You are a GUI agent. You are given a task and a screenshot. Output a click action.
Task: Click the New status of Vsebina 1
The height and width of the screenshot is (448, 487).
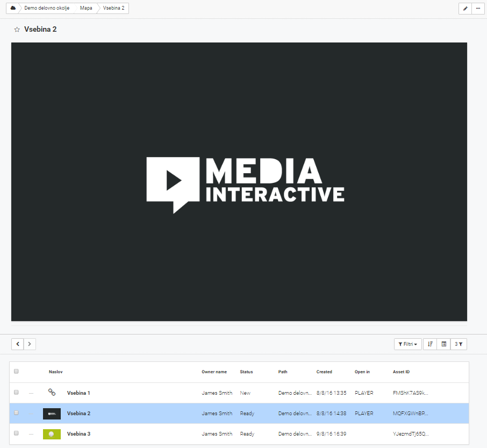pyautogui.click(x=245, y=393)
